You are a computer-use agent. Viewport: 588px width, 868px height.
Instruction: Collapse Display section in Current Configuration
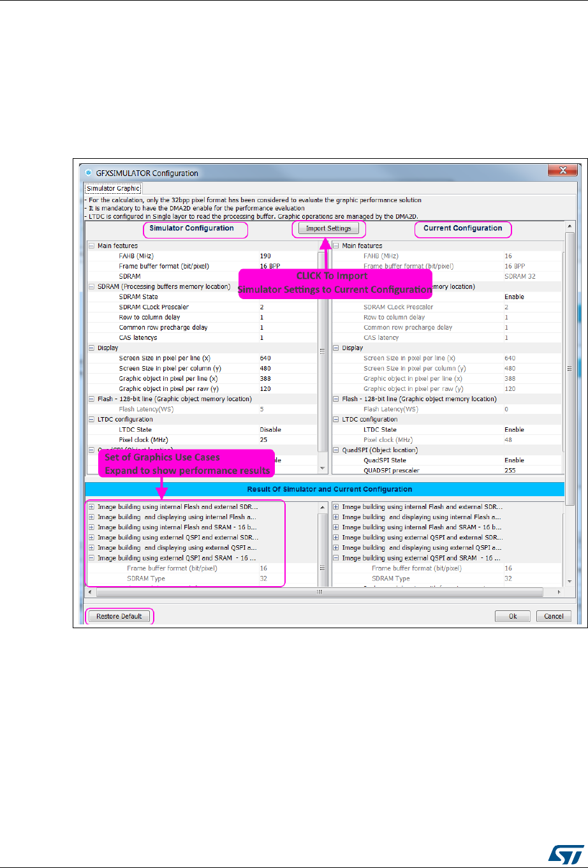coord(336,348)
